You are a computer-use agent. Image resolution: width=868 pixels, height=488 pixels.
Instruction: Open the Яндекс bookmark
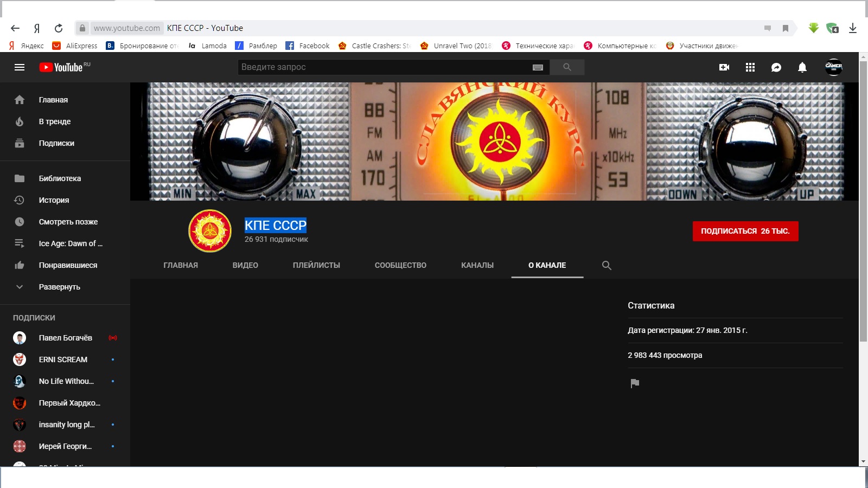point(26,46)
